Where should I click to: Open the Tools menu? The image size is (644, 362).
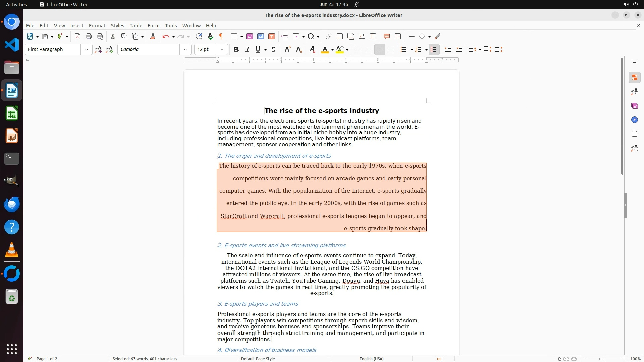point(171,25)
